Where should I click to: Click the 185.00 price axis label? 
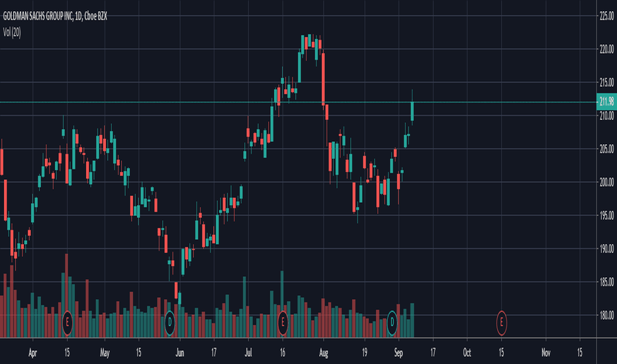[x=606, y=282]
